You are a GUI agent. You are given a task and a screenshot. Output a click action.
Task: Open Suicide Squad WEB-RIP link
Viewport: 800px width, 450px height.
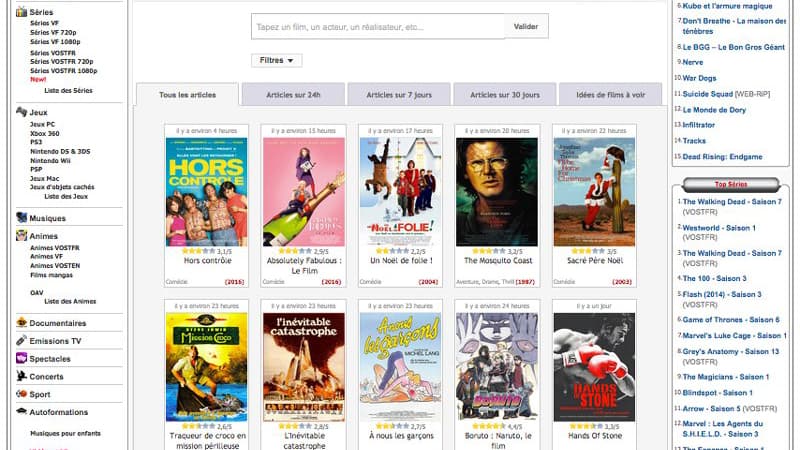(727, 94)
